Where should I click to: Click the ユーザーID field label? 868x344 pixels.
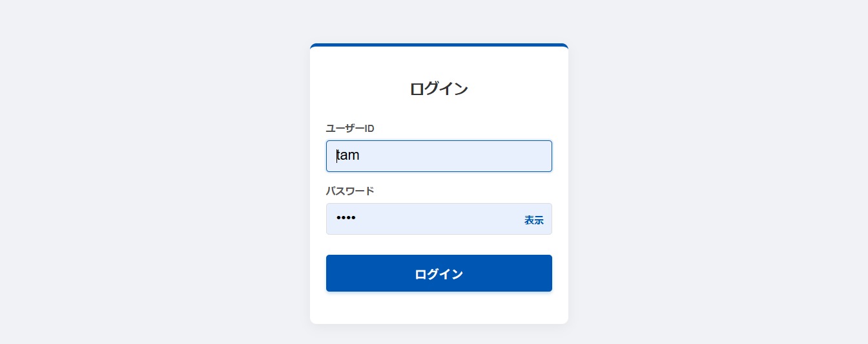tap(349, 128)
